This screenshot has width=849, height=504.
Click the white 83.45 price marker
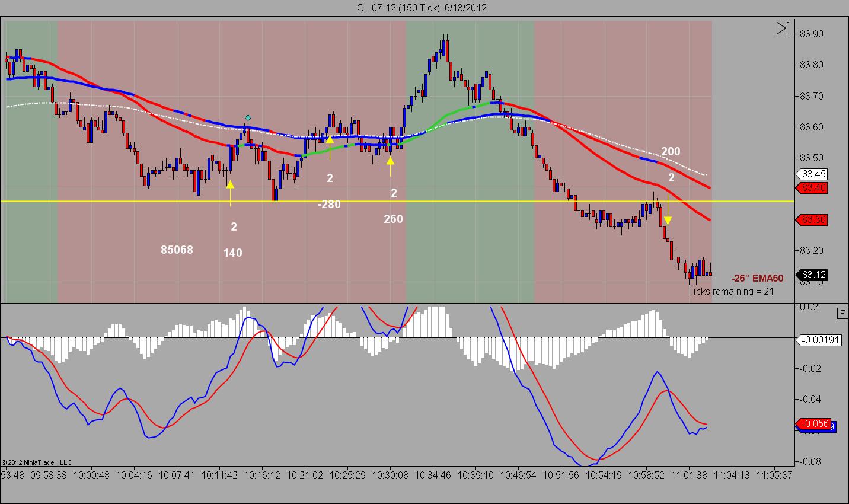click(813, 174)
